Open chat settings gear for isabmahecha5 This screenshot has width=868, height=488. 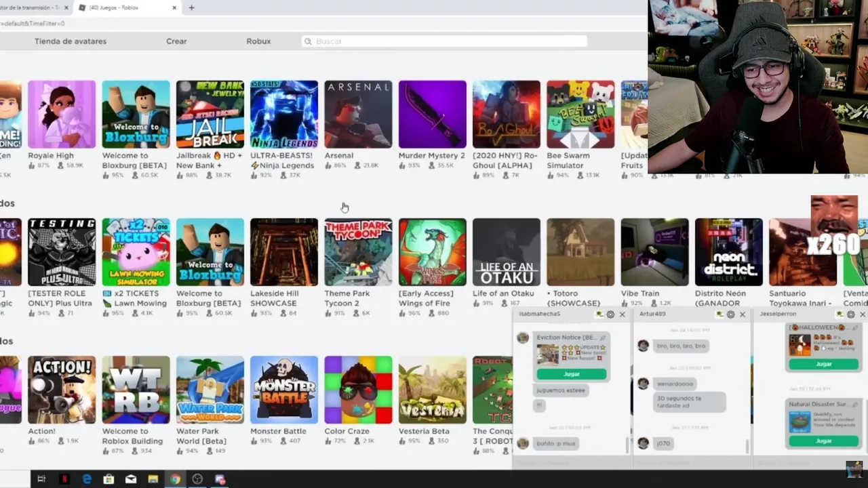[610, 314]
